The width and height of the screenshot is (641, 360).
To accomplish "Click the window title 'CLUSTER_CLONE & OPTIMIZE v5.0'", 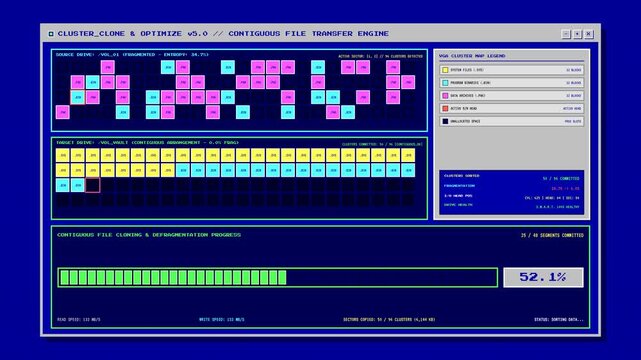I will pyautogui.click(x=132, y=34).
